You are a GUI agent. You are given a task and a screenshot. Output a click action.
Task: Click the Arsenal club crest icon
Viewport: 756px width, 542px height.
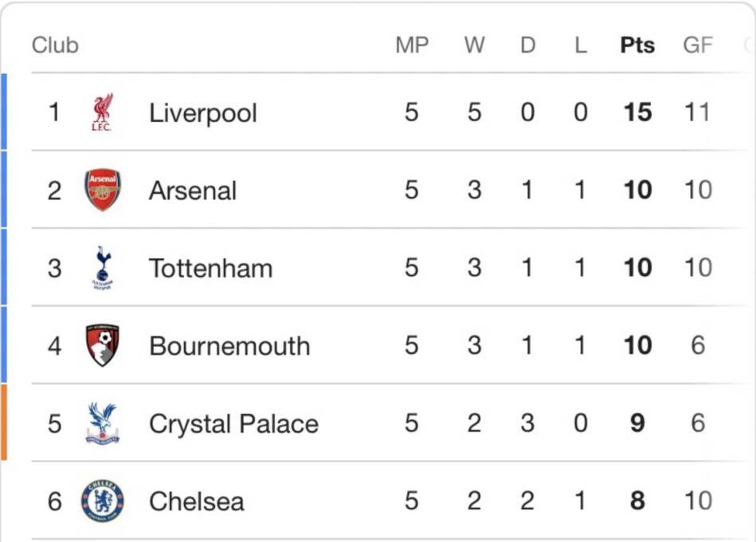[103, 190]
